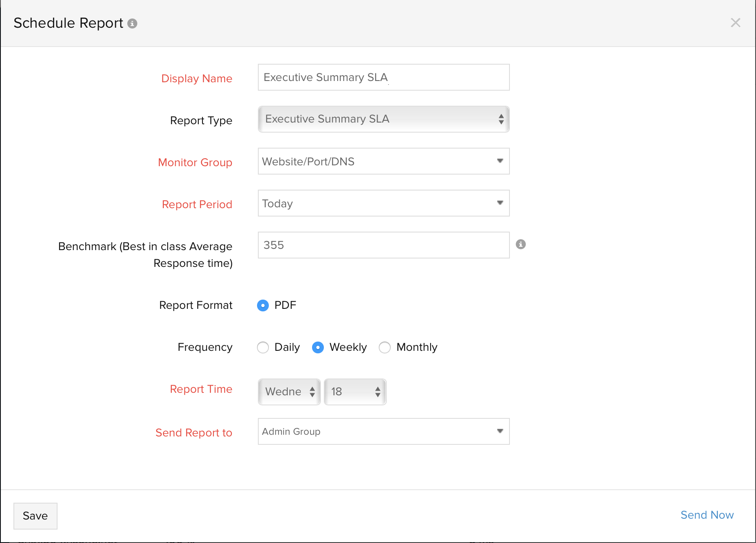This screenshot has width=756, height=543.
Task: Click the Send Now link
Action: (x=707, y=515)
